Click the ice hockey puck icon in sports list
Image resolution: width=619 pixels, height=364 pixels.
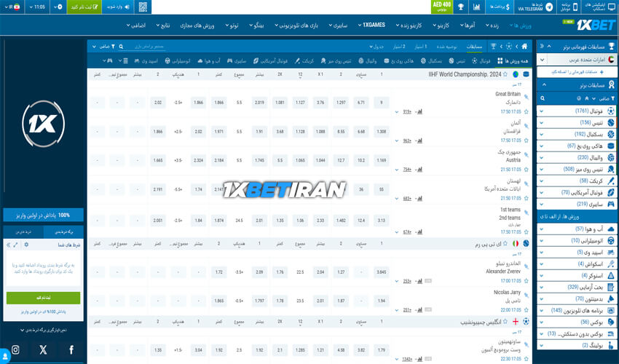coord(611,146)
